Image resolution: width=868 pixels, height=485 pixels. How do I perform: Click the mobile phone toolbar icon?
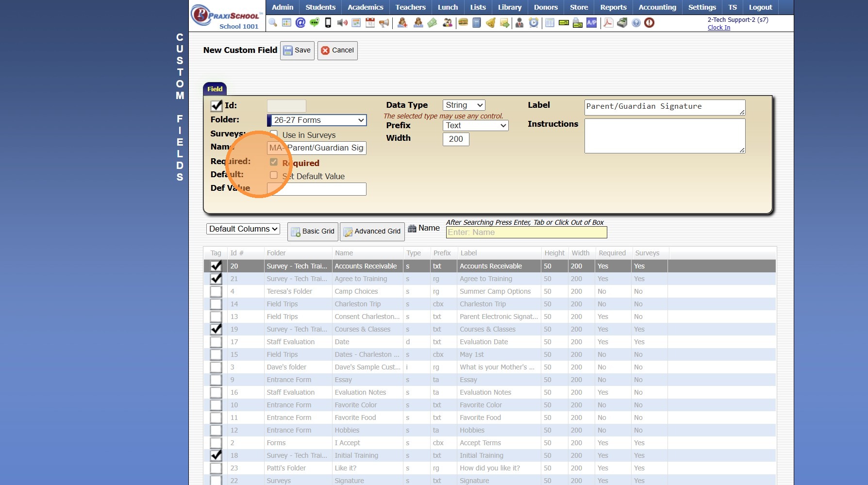[328, 23]
